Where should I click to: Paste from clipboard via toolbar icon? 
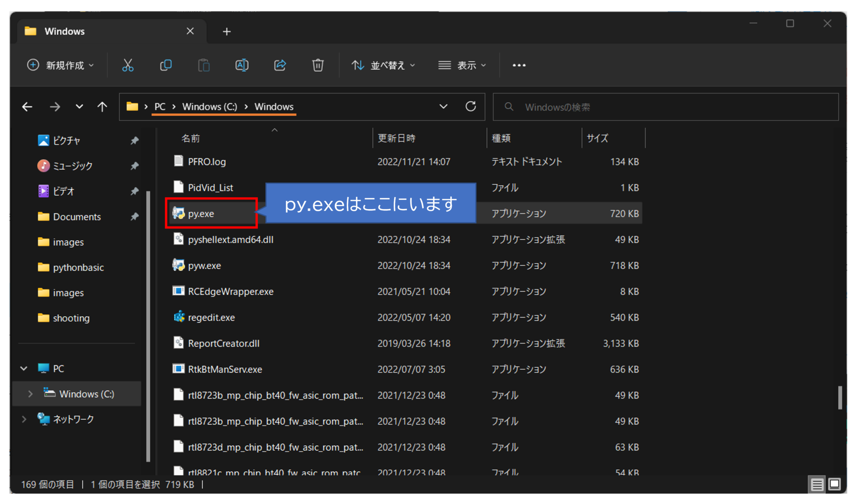click(x=203, y=65)
